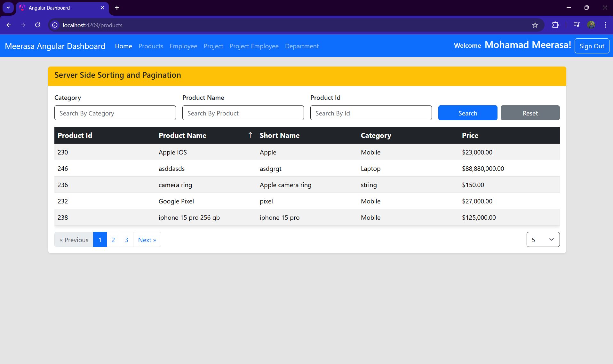Screen dimensions: 613x364
Task: Click product id 230 cell
Action: [63, 152]
